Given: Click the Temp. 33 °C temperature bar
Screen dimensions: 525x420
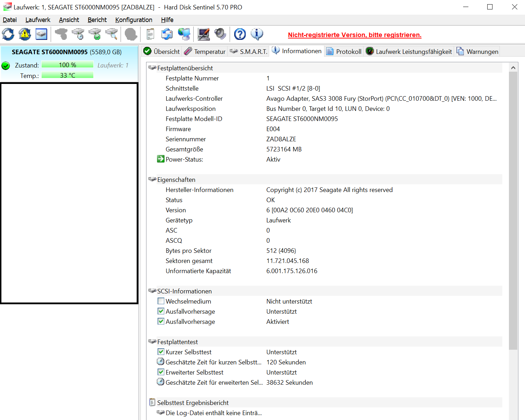Looking at the screenshot, I should tap(67, 75).
